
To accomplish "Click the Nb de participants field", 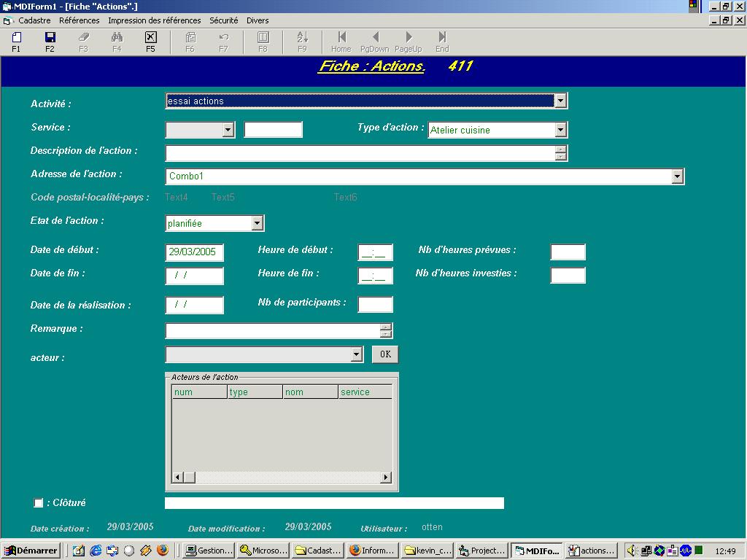I will (375, 304).
